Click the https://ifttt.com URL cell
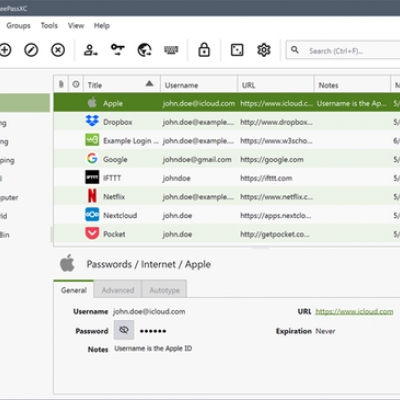Screen dimensions: 400x400 click(x=266, y=178)
